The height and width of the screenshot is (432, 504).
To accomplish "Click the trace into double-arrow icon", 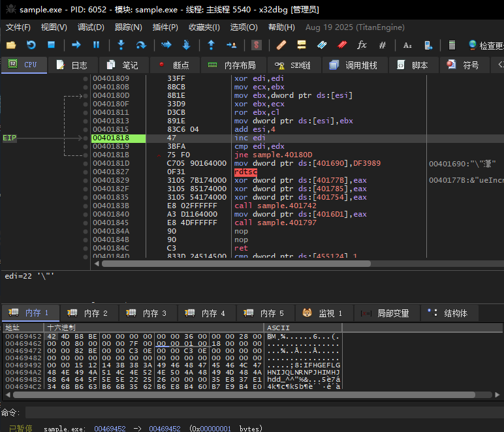I will coord(166,45).
